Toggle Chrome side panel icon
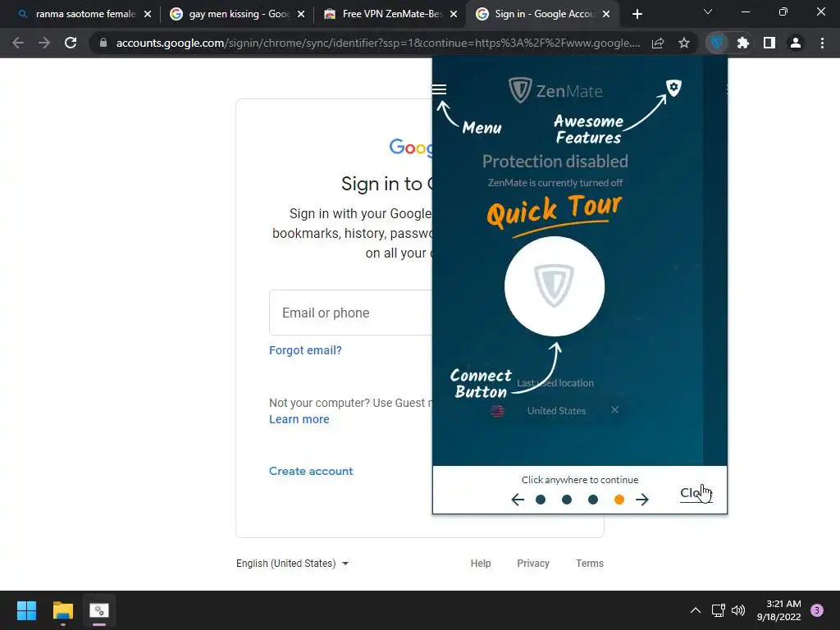The image size is (840, 630). tap(769, 43)
